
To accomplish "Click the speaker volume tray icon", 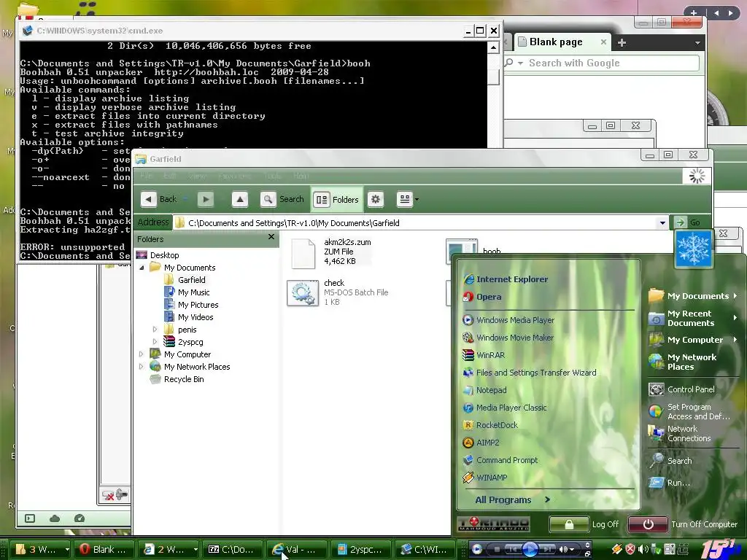I will [643, 550].
